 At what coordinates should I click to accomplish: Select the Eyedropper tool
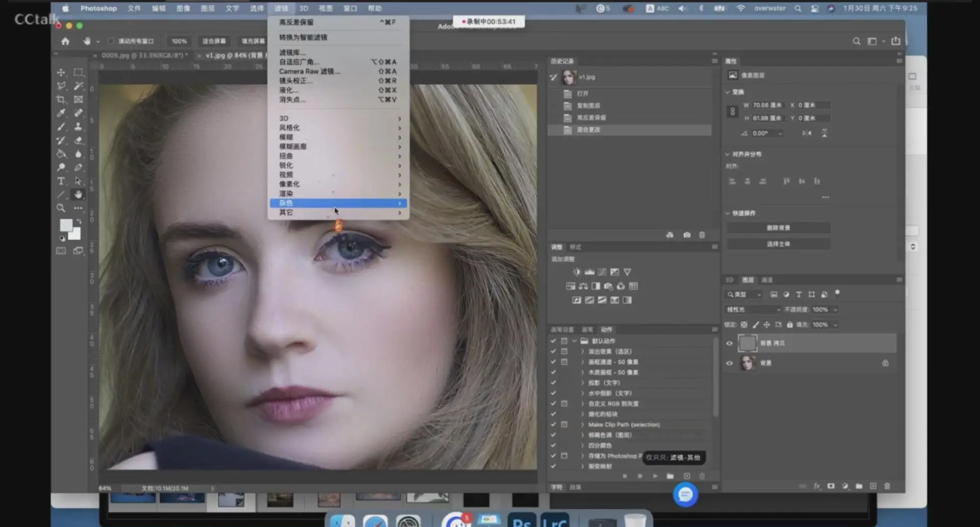pyautogui.click(x=61, y=113)
